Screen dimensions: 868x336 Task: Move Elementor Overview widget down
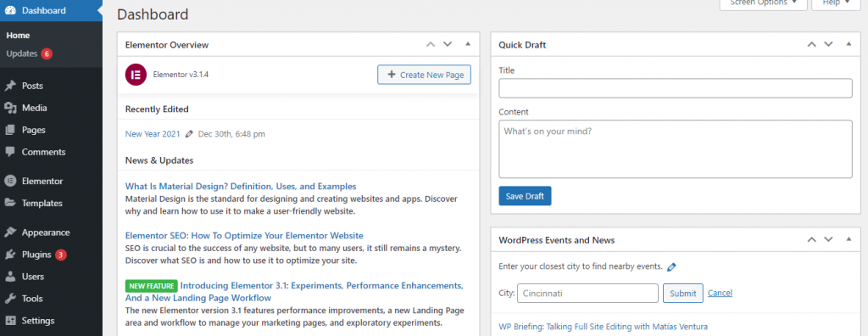(x=448, y=44)
